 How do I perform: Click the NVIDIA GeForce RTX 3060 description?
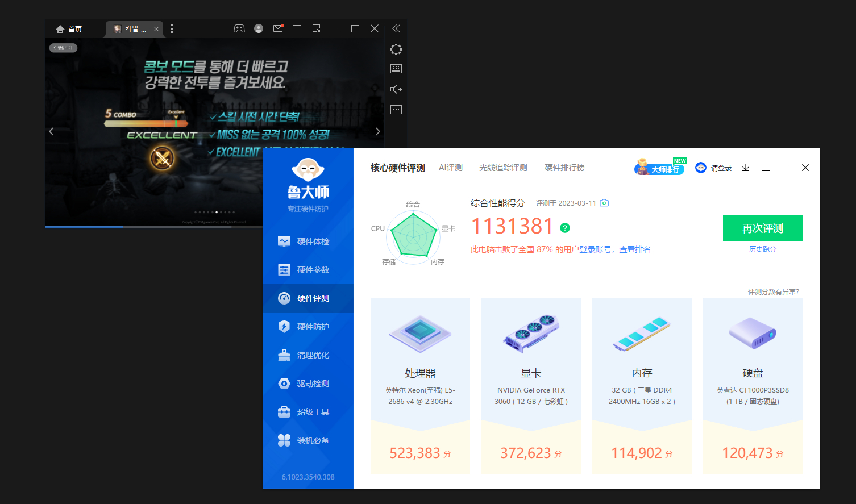tap(531, 396)
